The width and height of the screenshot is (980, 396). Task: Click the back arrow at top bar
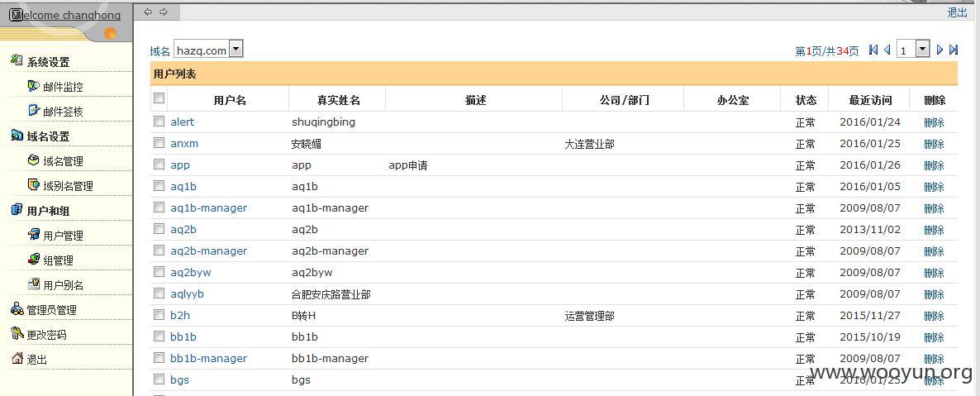pos(148,12)
